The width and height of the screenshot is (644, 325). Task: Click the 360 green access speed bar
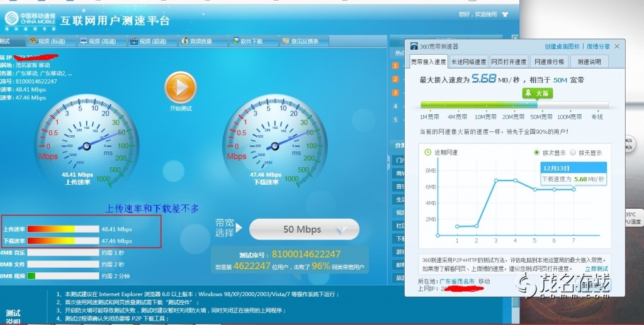point(514,105)
